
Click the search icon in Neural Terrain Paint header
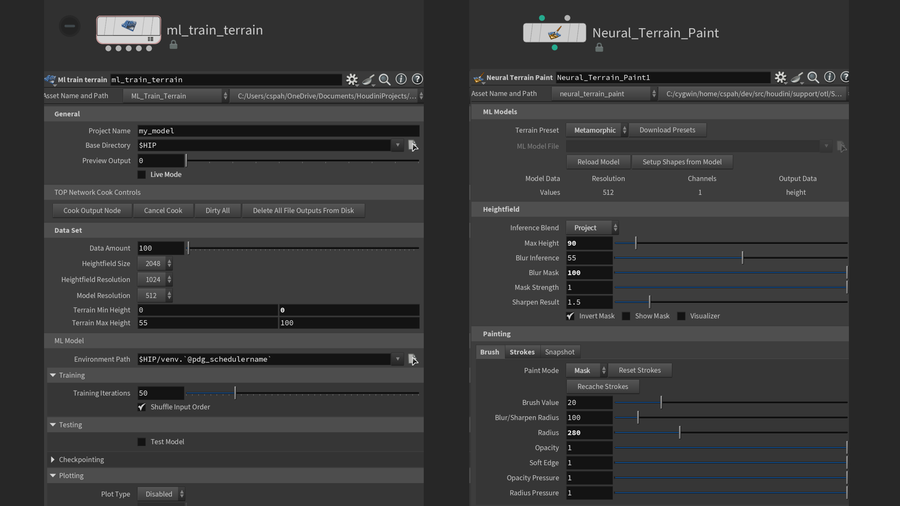pos(812,77)
